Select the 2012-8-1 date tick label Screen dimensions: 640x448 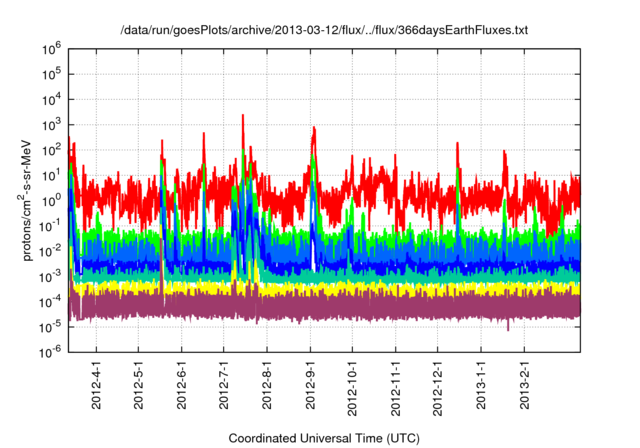267,384
